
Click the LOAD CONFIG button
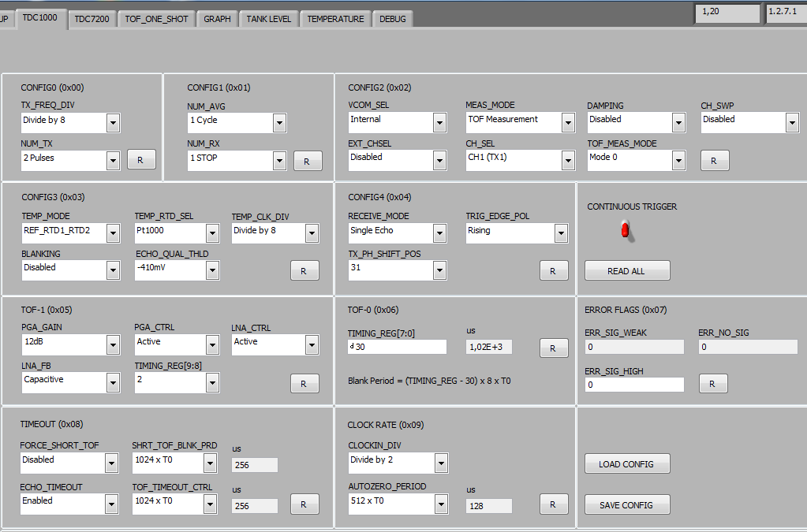(627, 463)
